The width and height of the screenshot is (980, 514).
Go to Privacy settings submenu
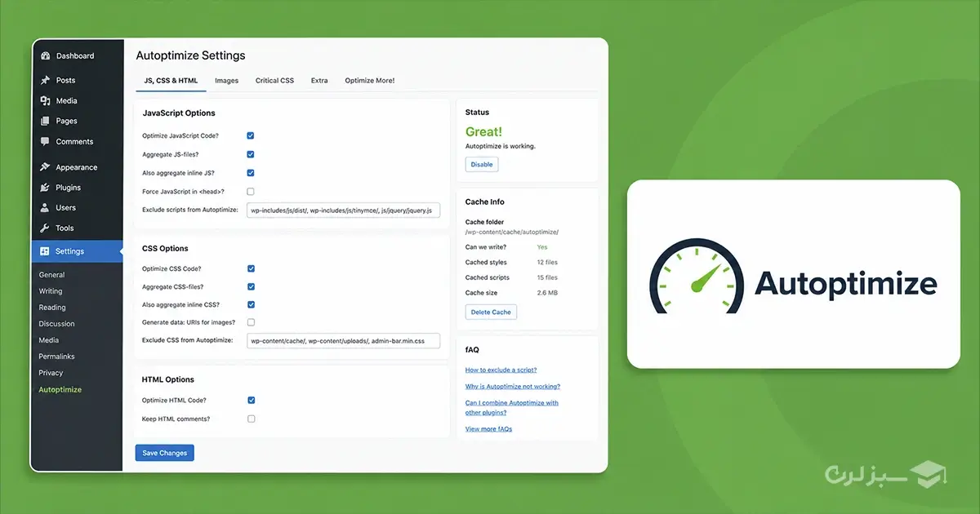coord(51,373)
